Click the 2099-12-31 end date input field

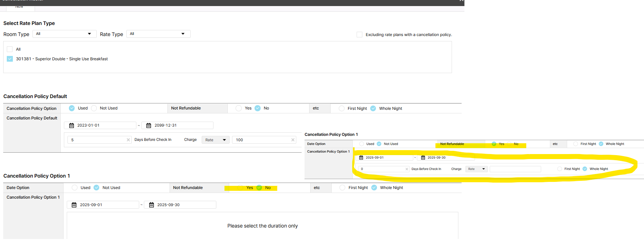182,126
